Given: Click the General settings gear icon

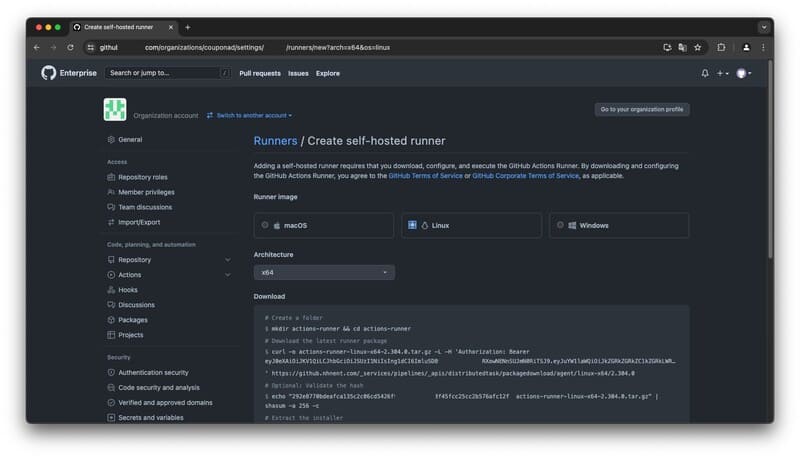Looking at the screenshot, I should pos(111,140).
